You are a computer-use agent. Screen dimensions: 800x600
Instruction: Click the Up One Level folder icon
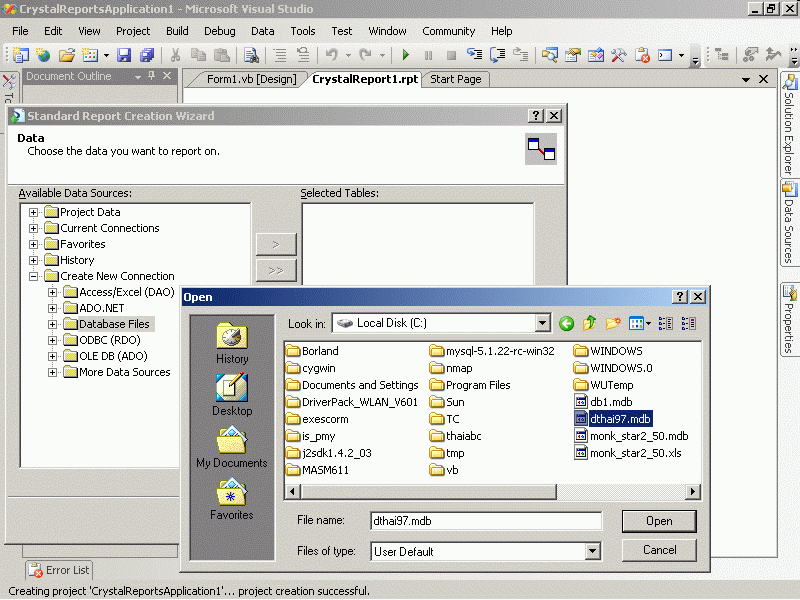click(x=590, y=323)
